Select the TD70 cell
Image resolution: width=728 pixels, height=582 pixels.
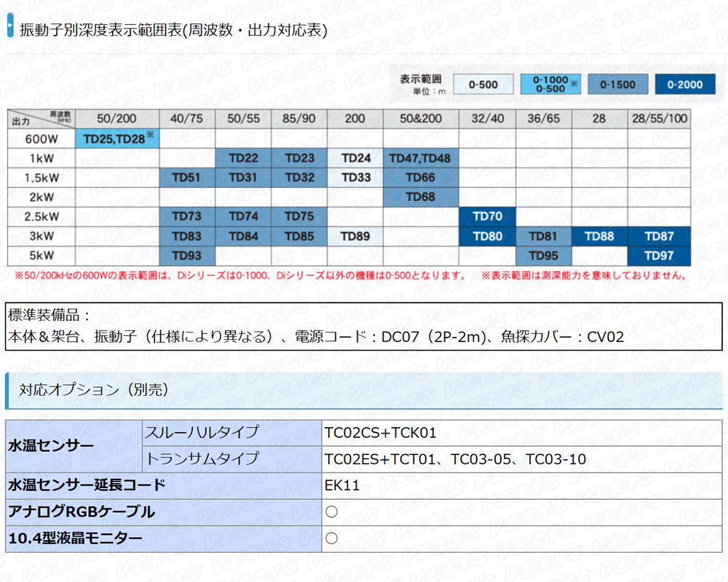[488, 217]
